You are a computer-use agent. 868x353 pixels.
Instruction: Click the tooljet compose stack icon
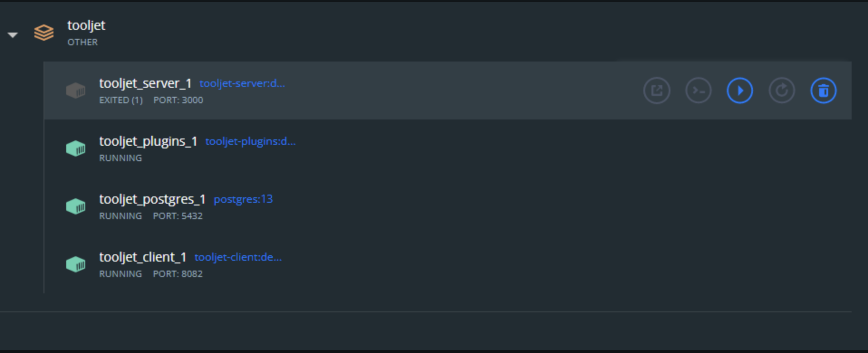click(x=43, y=33)
